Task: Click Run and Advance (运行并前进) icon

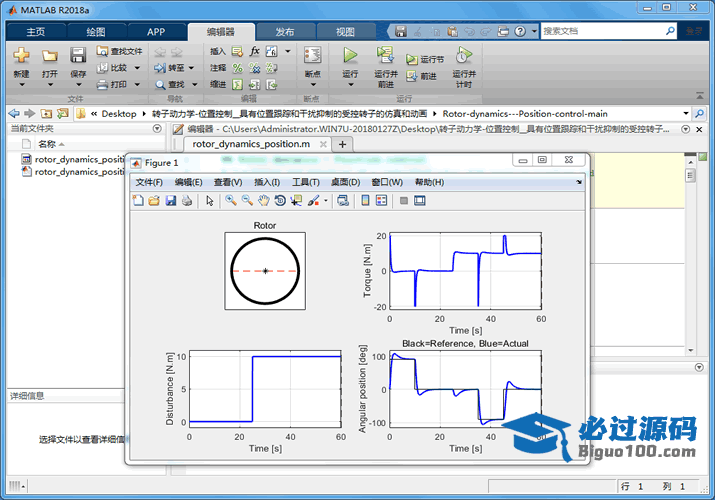Action: 385,55
